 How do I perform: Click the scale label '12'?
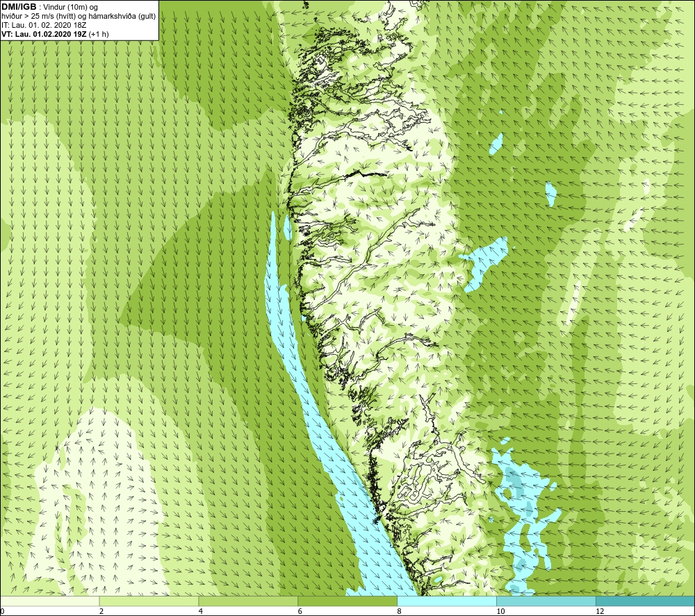(600, 612)
